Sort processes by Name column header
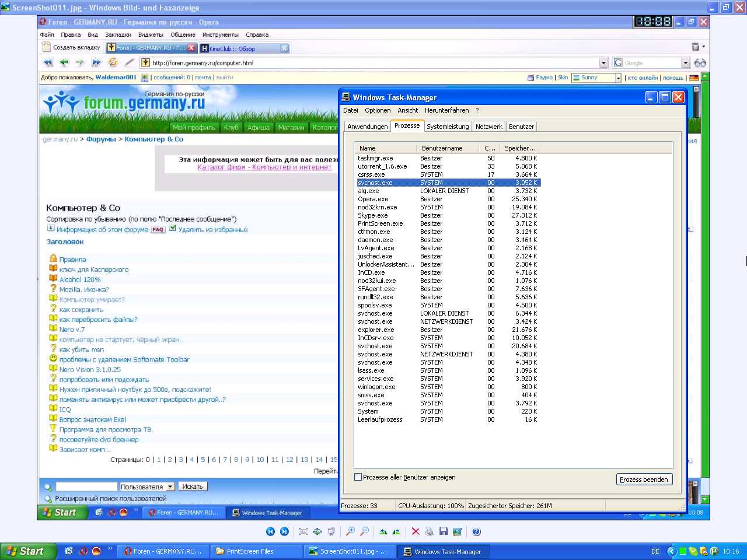The image size is (747, 560). (x=385, y=148)
